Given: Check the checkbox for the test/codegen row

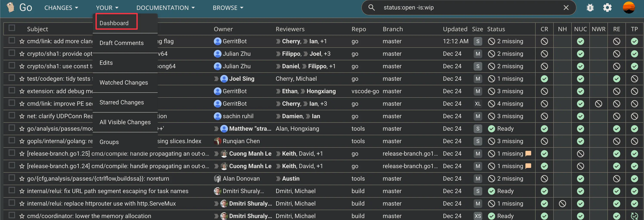Looking at the screenshot, I should click(x=12, y=78).
